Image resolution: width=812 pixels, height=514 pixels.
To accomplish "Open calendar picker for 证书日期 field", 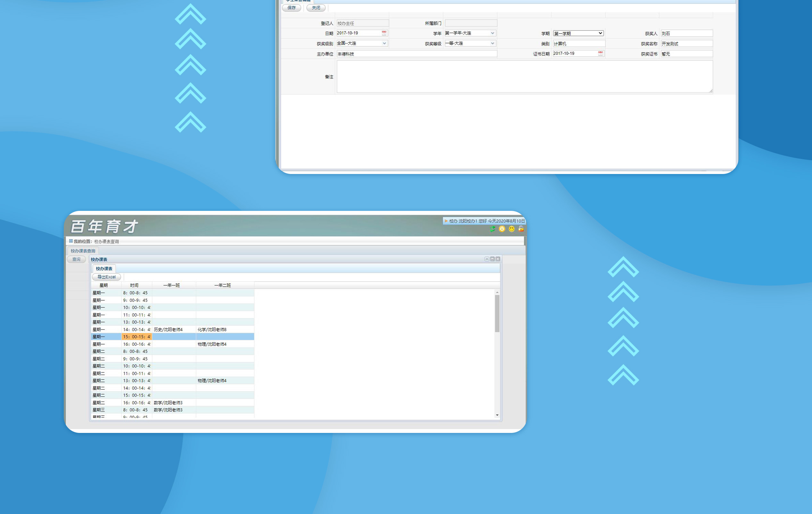I will (600, 54).
